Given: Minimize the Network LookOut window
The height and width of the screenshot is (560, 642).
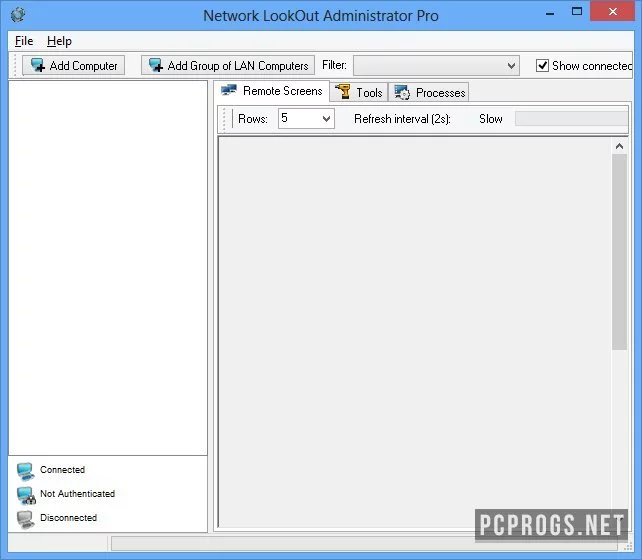Looking at the screenshot, I should 550,14.
